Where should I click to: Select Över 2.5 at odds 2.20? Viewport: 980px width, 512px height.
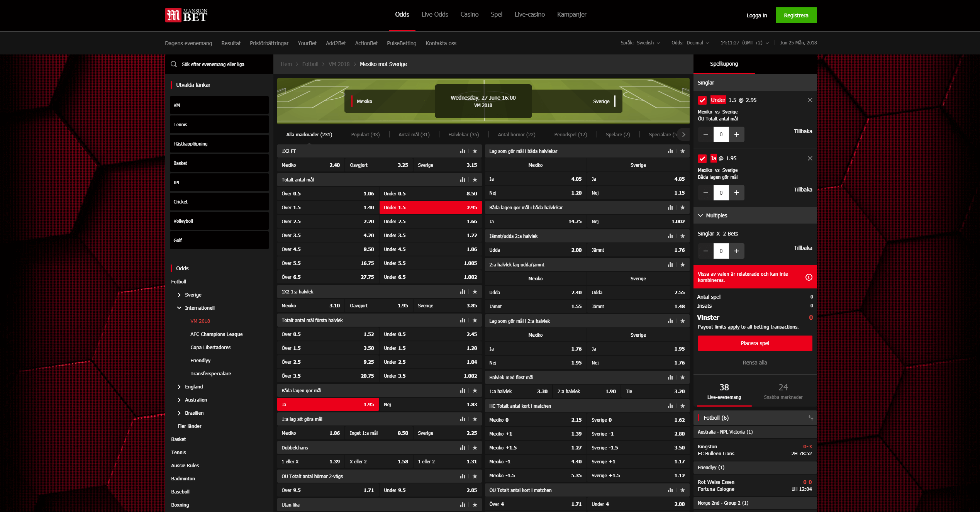(x=328, y=221)
